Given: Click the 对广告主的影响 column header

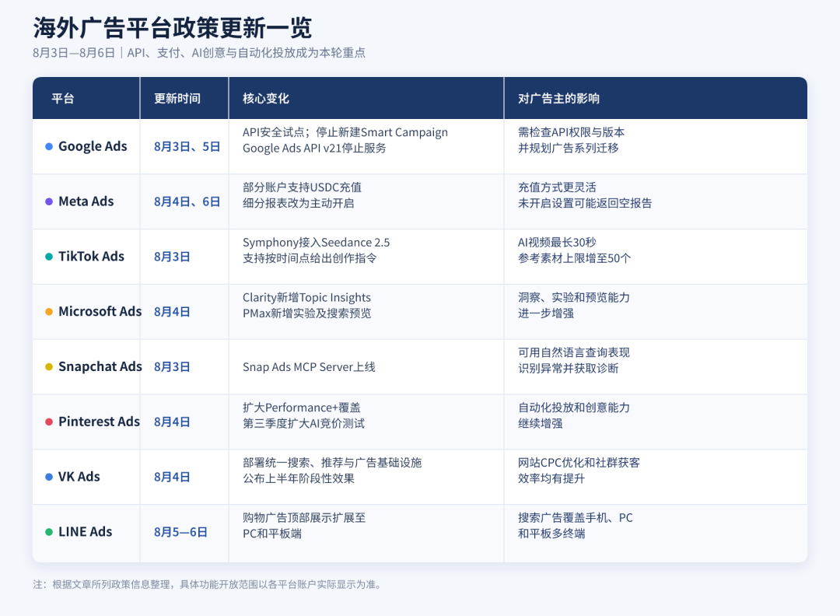Looking at the screenshot, I should tap(558, 99).
